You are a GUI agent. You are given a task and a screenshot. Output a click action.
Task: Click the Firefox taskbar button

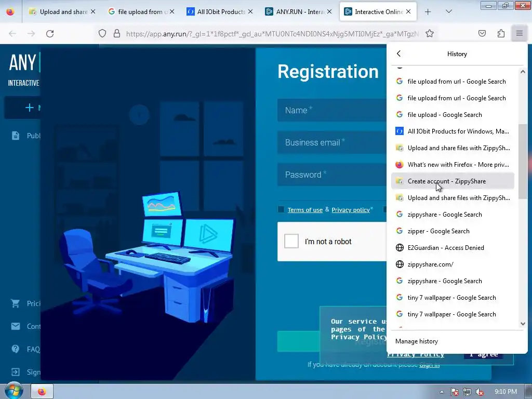pos(42,392)
